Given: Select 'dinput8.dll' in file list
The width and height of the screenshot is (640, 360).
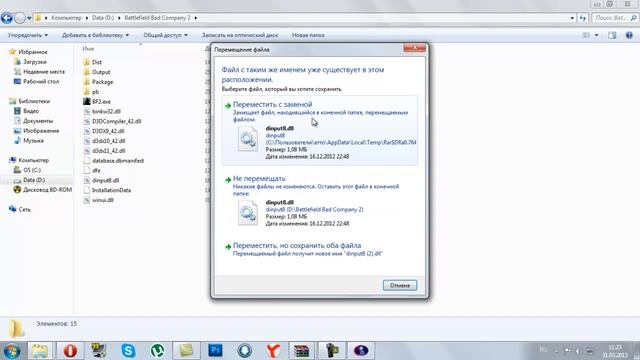Looking at the screenshot, I should click(105, 180).
